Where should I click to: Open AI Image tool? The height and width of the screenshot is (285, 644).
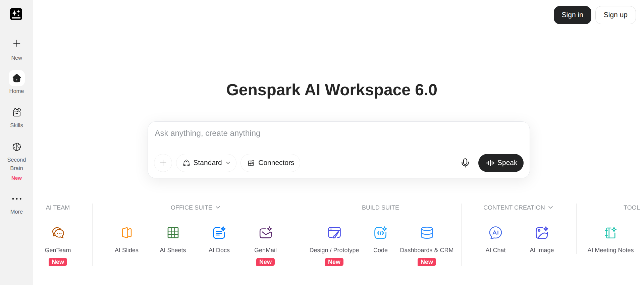[542, 240]
